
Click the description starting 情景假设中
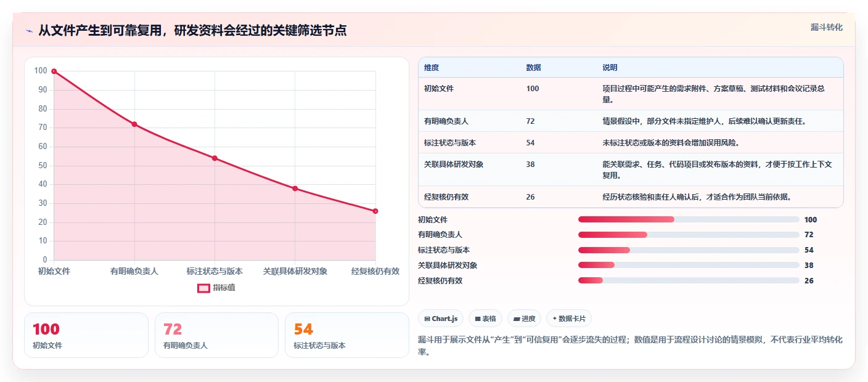[705, 121]
